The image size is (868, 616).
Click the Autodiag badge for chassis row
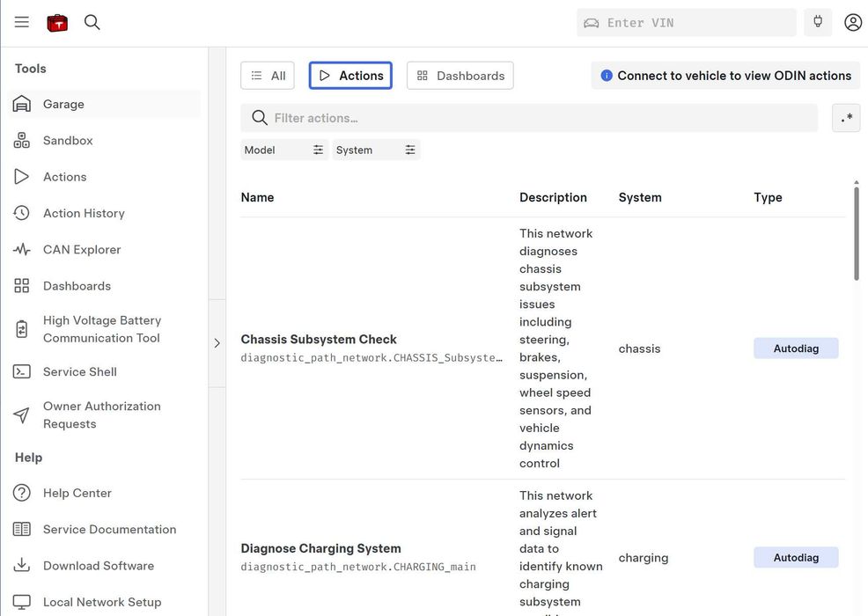coord(796,348)
